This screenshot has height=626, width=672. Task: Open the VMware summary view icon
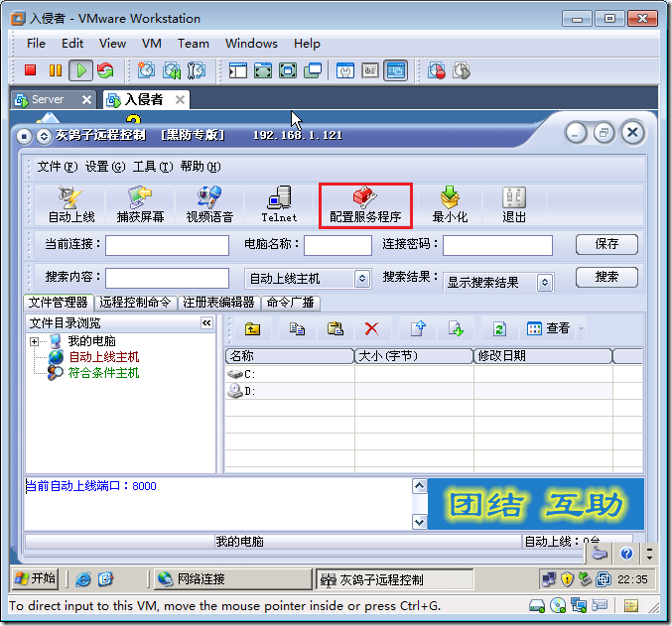(x=345, y=70)
